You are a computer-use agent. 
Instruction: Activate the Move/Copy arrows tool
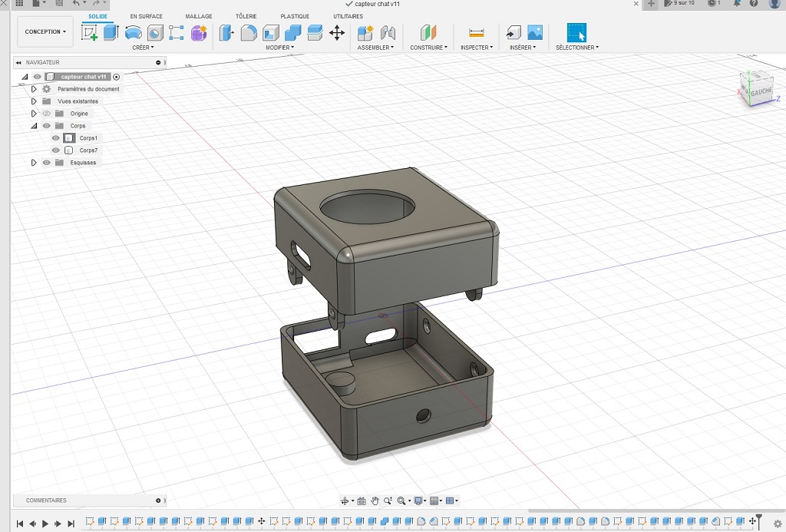(x=336, y=33)
